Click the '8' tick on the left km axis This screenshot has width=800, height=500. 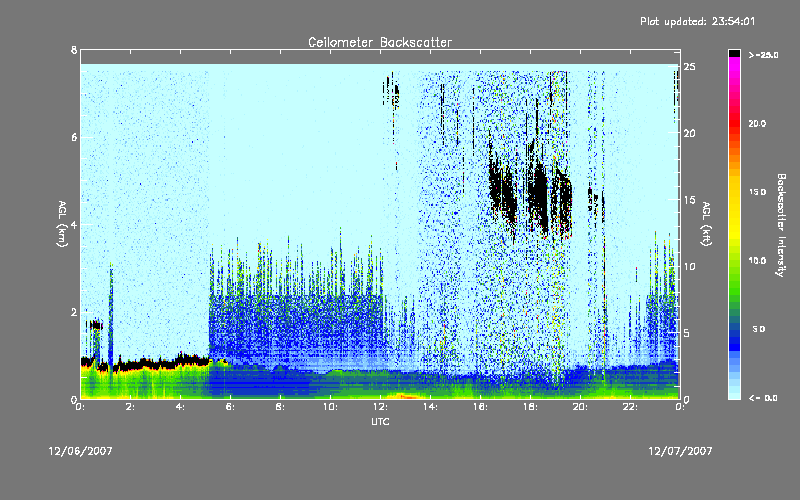74,50
